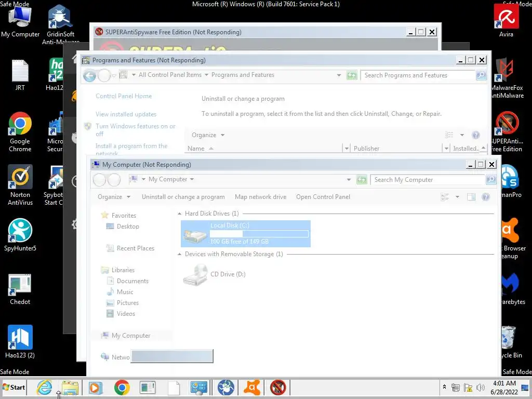
Task: Open My Computer address bar history dropdown
Action: [x=349, y=179]
